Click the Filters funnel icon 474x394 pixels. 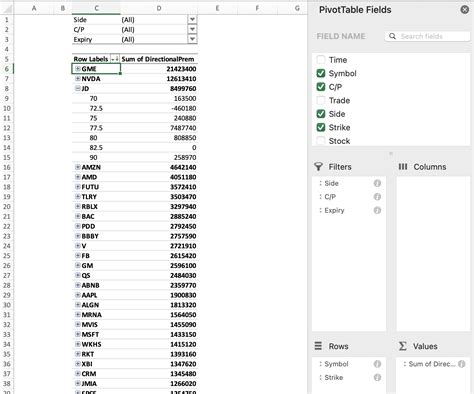point(318,167)
